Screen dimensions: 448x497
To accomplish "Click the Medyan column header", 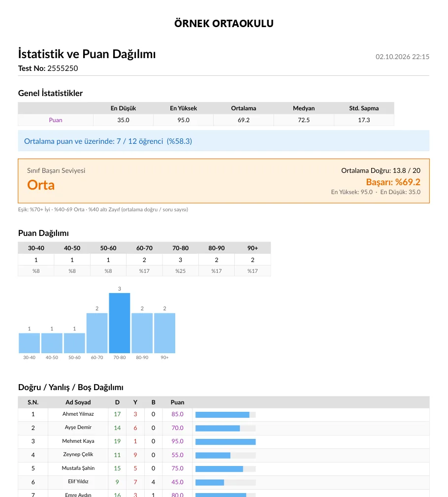I will pos(304,108).
